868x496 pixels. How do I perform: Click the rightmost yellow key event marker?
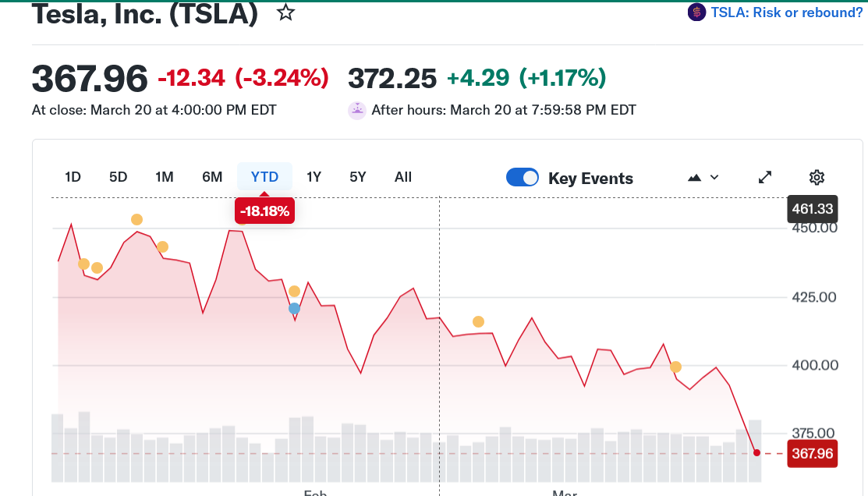(676, 367)
